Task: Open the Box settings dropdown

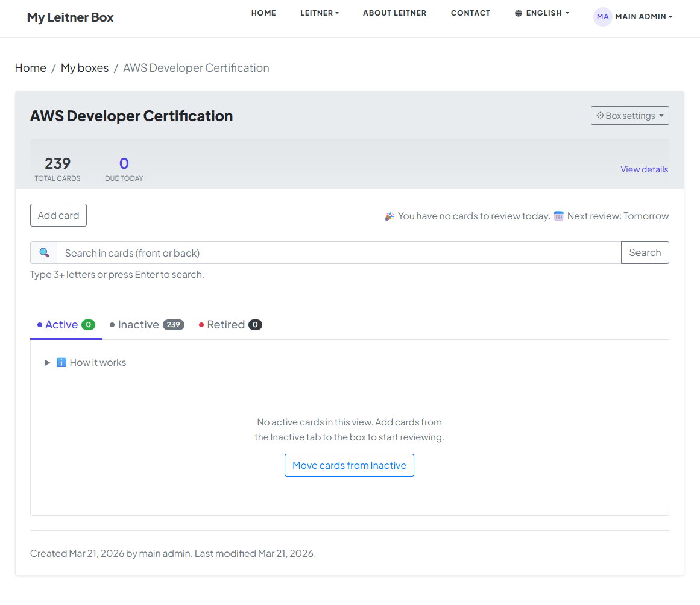Action: [629, 116]
